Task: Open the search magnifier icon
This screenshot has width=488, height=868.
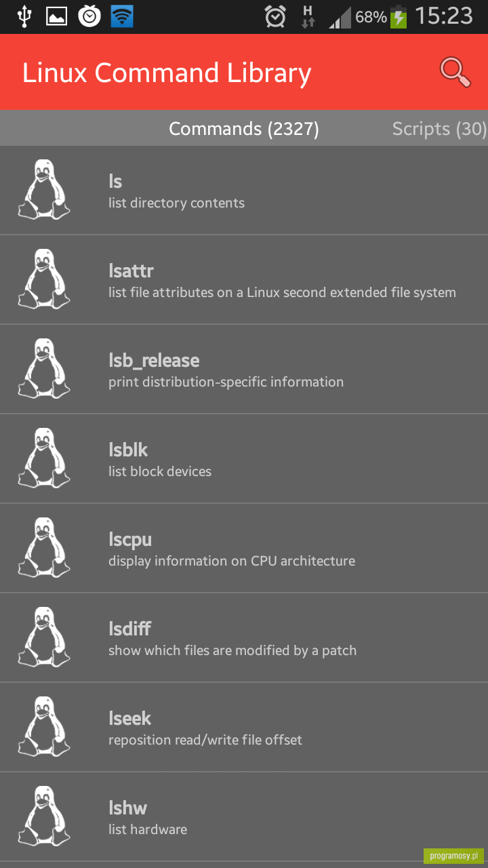Action: 455,73
